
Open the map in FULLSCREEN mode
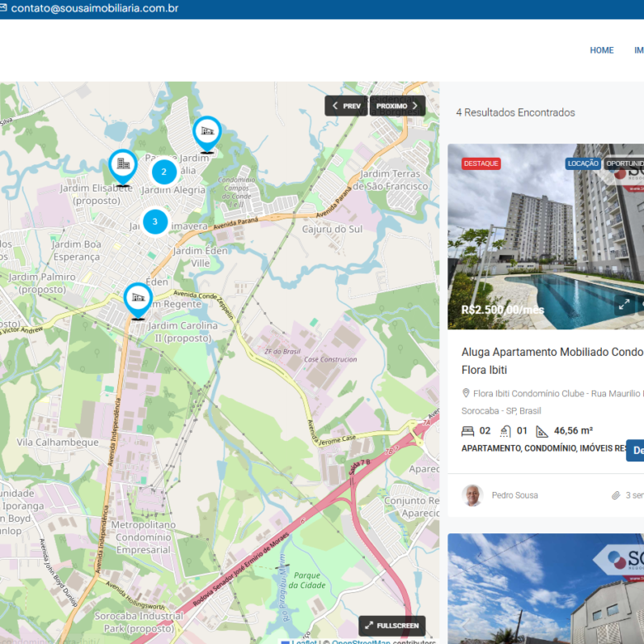click(392, 626)
